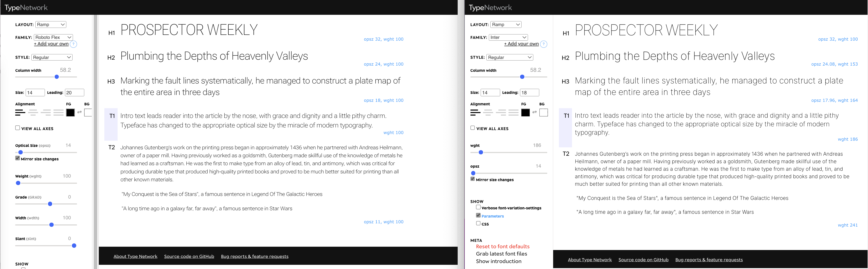Select left alignment in the Roboto Flex panel
The height and width of the screenshot is (269, 868).
tap(20, 113)
